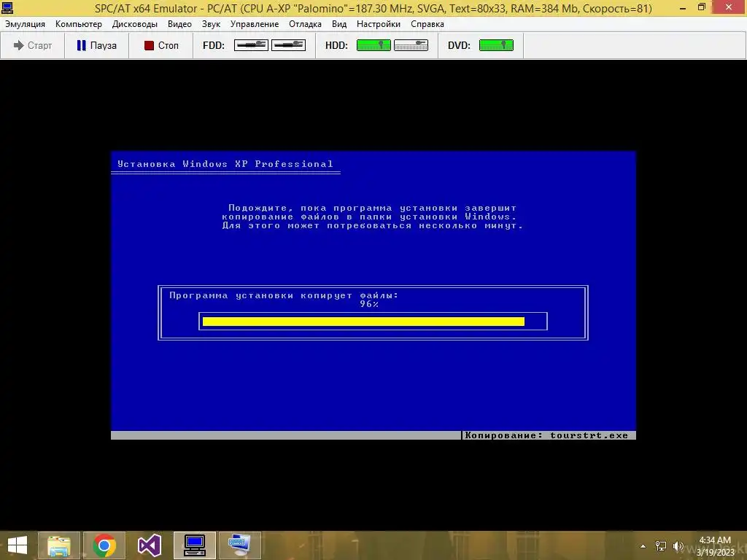
Task: Close the emulator window
Action: click(729, 7)
